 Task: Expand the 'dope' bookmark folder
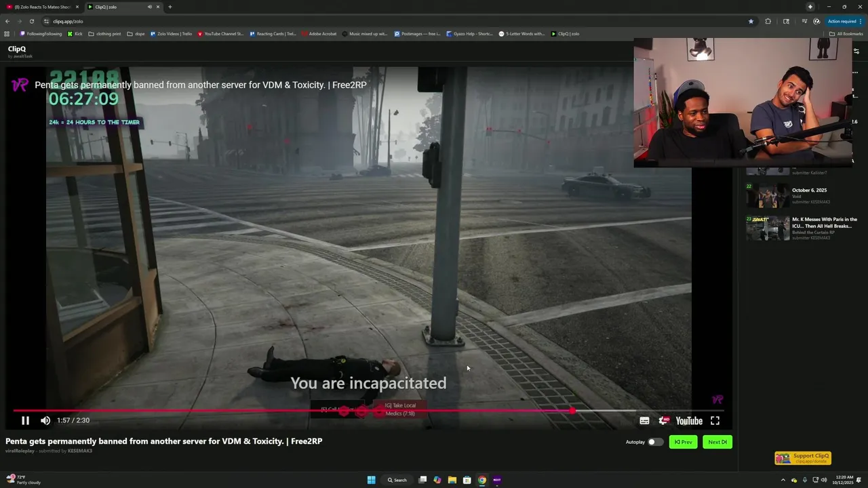(136, 34)
